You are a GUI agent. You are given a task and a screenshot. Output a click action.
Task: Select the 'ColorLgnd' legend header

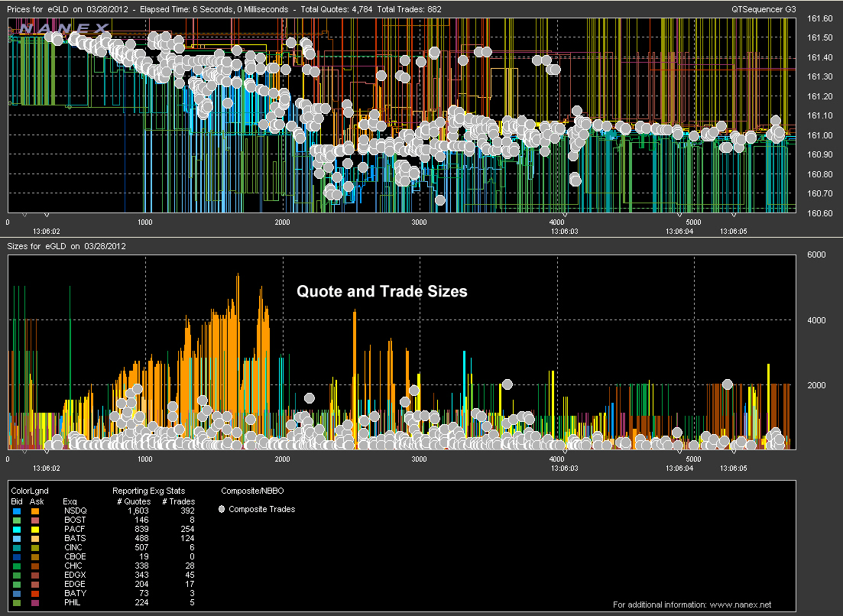30,491
